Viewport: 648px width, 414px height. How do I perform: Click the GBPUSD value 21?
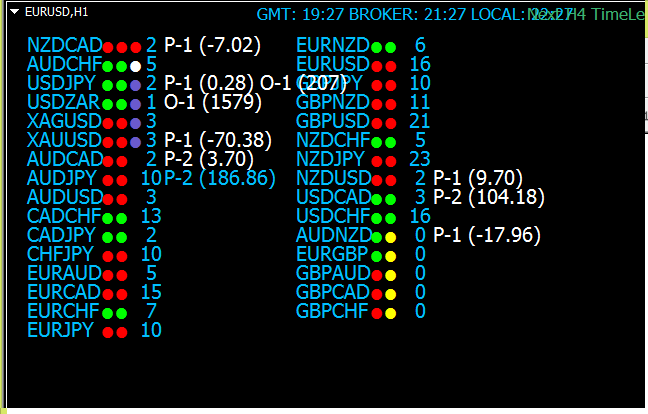pyautogui.click(x=420, y=121)
